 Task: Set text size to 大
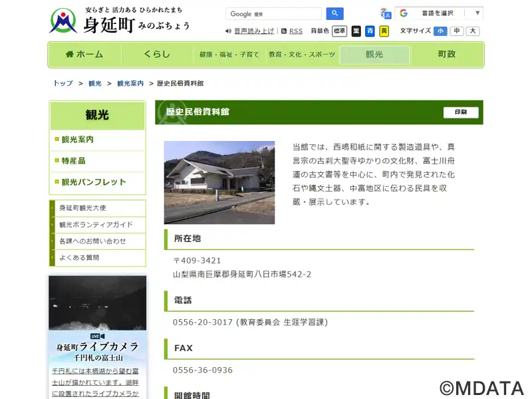click(472, 31)
